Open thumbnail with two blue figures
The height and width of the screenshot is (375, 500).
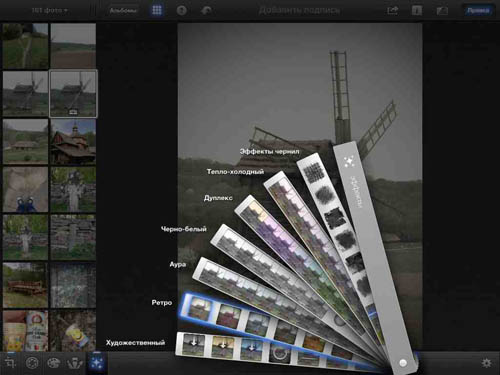(x=25, y=189)
